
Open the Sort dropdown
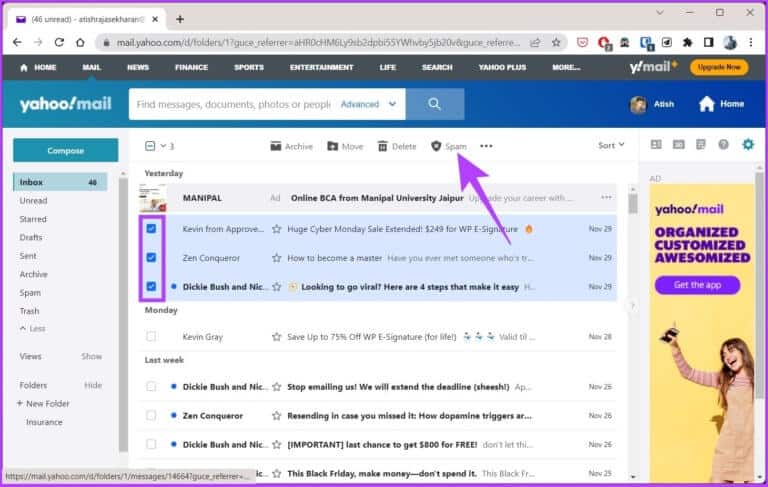point(611,145)
